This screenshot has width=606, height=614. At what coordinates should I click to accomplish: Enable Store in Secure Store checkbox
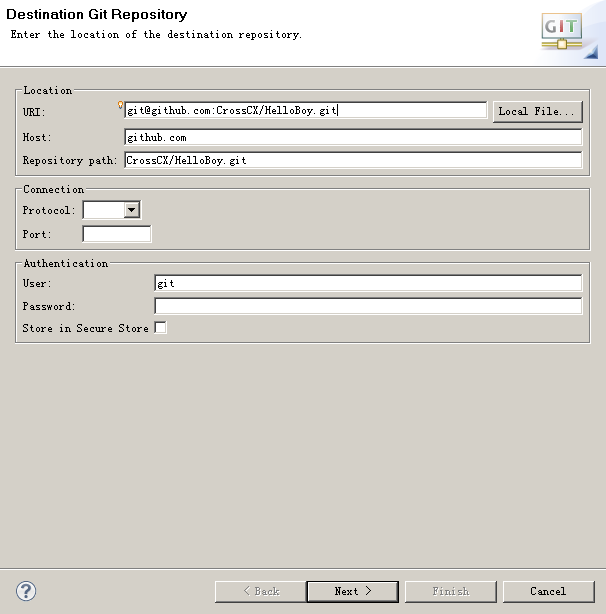pos(161,327)
